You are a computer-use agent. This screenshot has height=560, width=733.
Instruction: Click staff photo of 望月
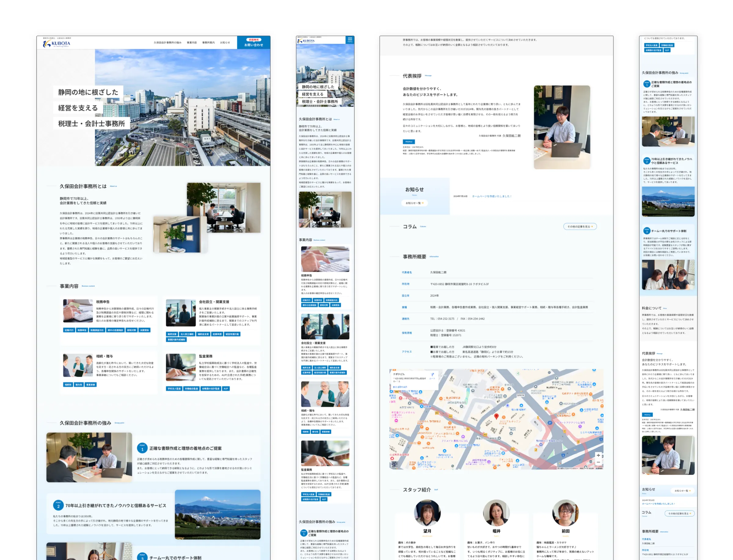tap(427, 513)
